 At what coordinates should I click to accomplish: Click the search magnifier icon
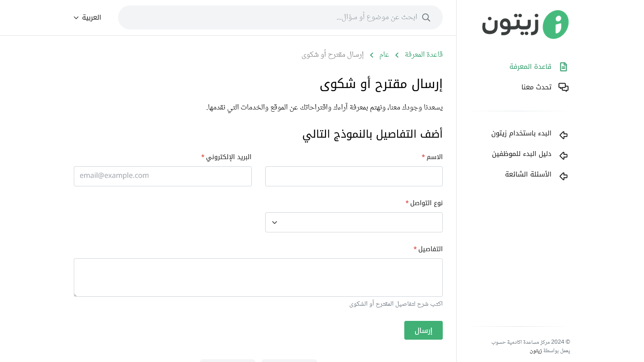(x=426, y=17)
